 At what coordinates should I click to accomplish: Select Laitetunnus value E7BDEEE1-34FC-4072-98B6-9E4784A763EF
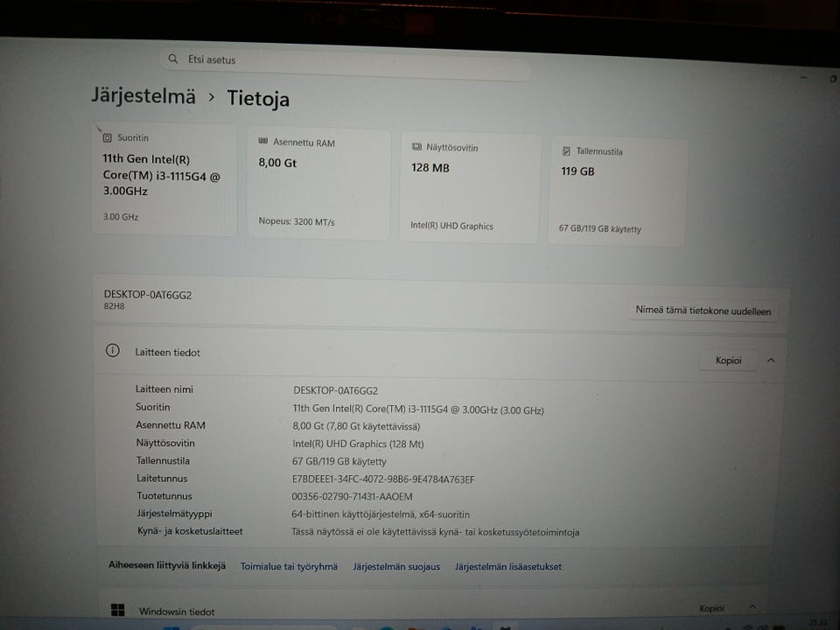(x=383, y=479)
